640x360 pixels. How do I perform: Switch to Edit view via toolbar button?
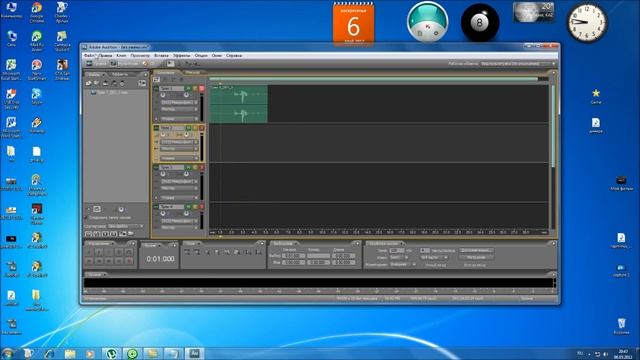coord(96,64)
